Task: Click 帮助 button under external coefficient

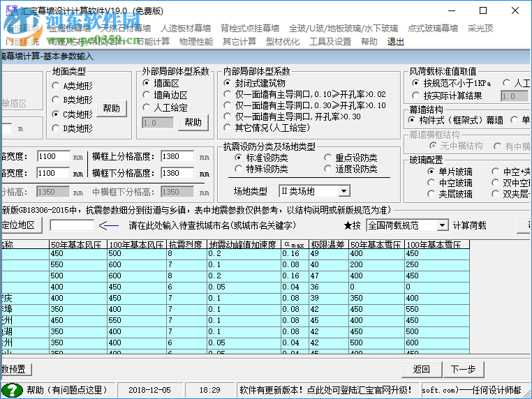Action: [x=193, y=122]
